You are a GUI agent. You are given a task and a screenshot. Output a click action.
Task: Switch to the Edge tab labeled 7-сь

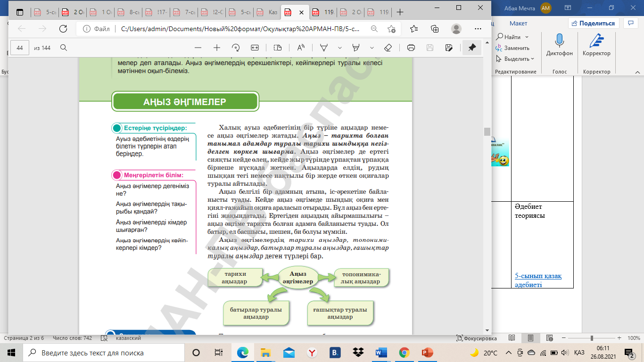[185, 12]
